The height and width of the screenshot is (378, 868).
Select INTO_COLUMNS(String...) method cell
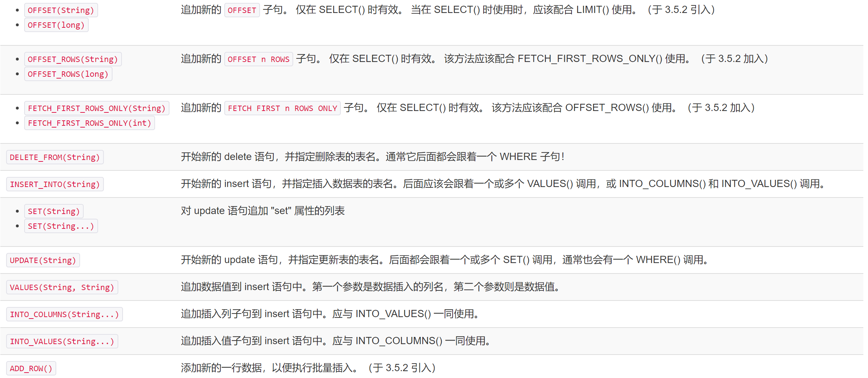pos(65,314)
